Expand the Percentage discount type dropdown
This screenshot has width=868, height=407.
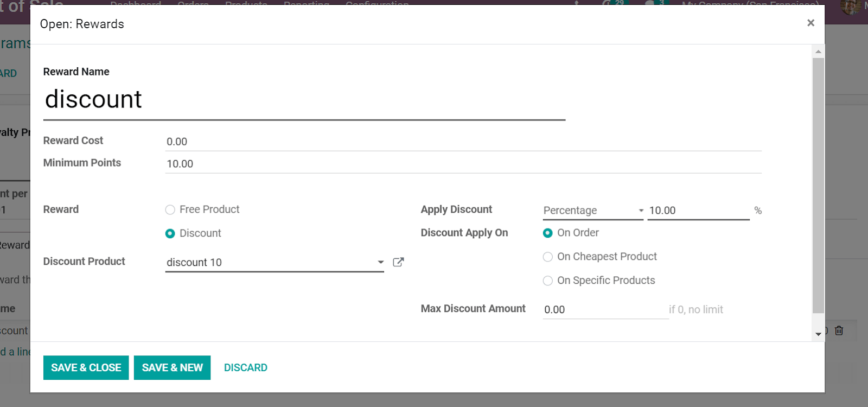pyautogui.click(x=593, y=211)
